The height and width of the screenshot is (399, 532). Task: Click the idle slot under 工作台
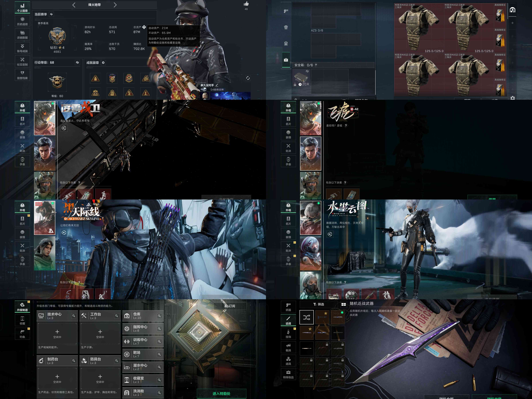point(100,334)
